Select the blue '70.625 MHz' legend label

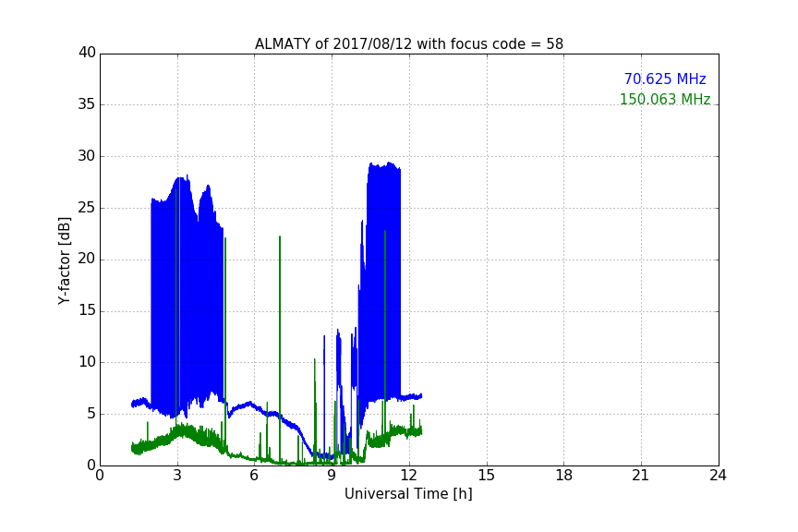(665, 79)
